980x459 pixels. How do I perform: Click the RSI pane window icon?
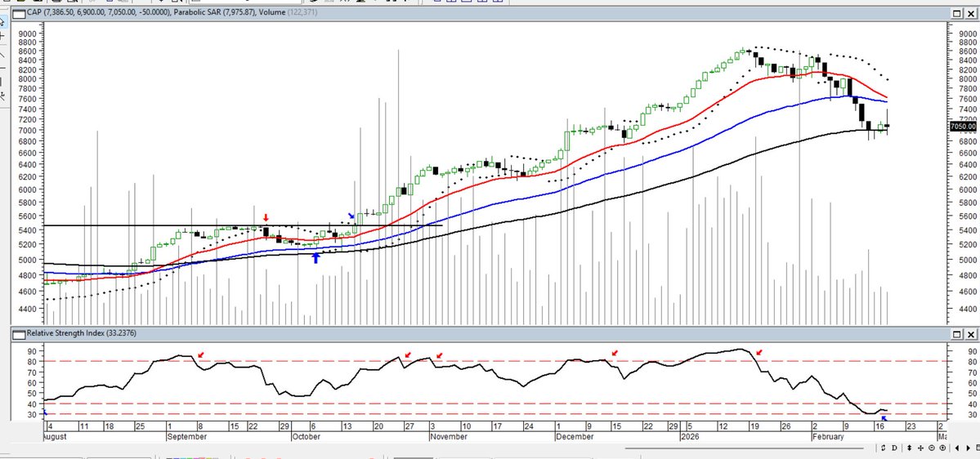19,333
